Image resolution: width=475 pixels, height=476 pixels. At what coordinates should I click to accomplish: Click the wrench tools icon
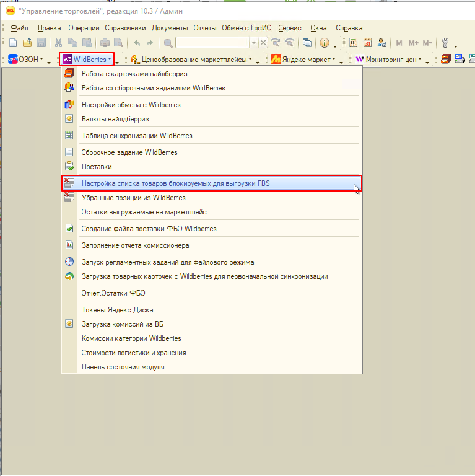tap(445, 43)
